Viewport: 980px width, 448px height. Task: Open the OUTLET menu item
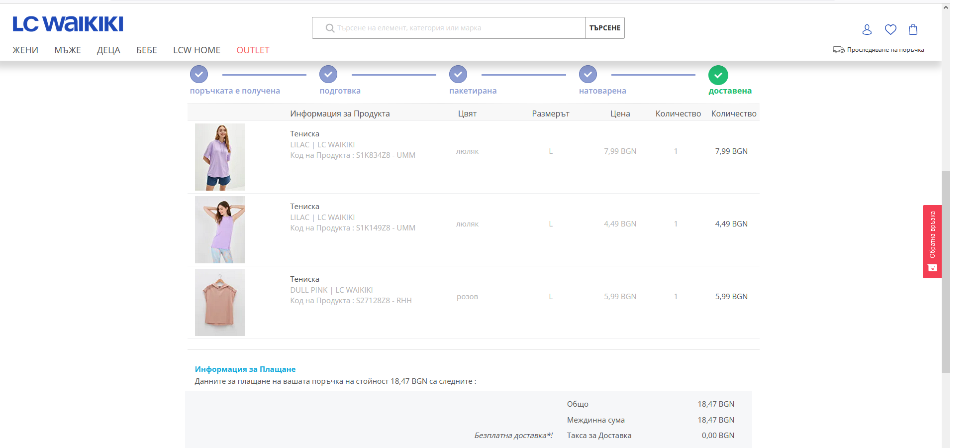click(253, 50)
